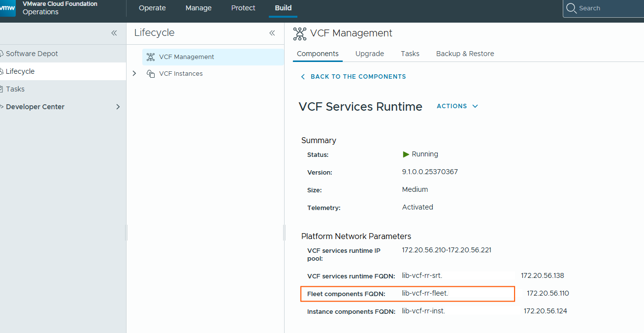The height and width of the screenshot is (333, 644).
Task: Click the back arrow beside Back to the Components
Action: coord(303,77)
